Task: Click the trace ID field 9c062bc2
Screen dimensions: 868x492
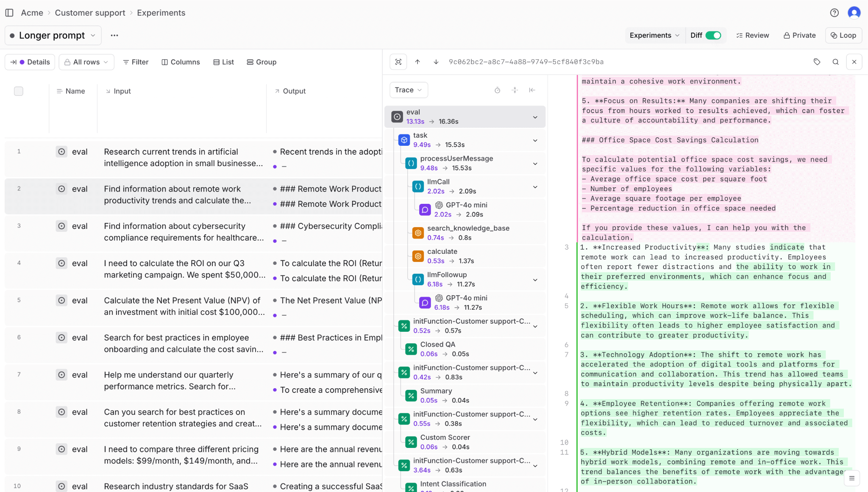Action: tap(526, 61)
